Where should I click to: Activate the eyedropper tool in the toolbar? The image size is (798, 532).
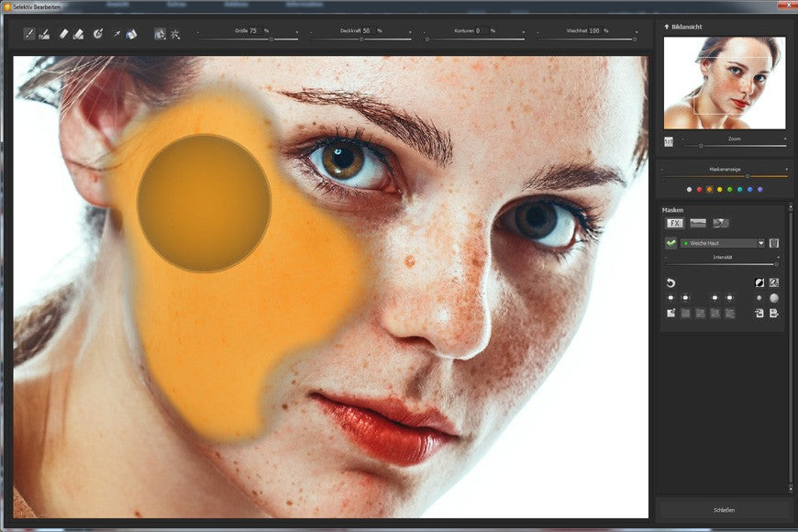(x=116, y=34)
